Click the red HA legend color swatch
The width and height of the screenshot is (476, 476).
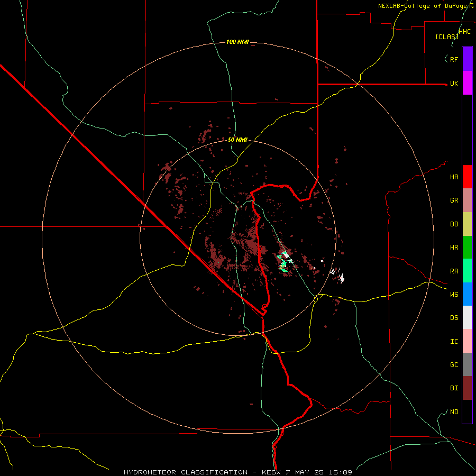(x=467, y=177)
